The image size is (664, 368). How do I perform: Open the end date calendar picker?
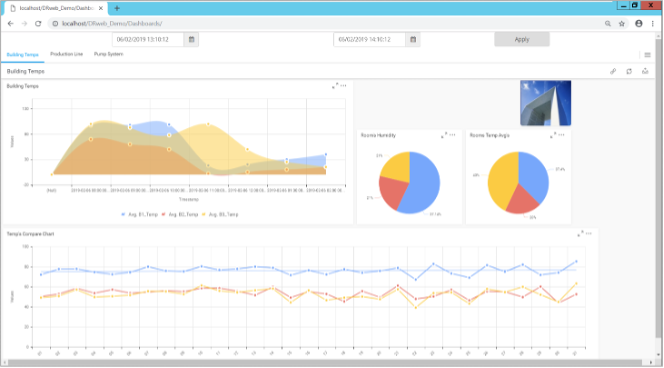coord(413,39)
